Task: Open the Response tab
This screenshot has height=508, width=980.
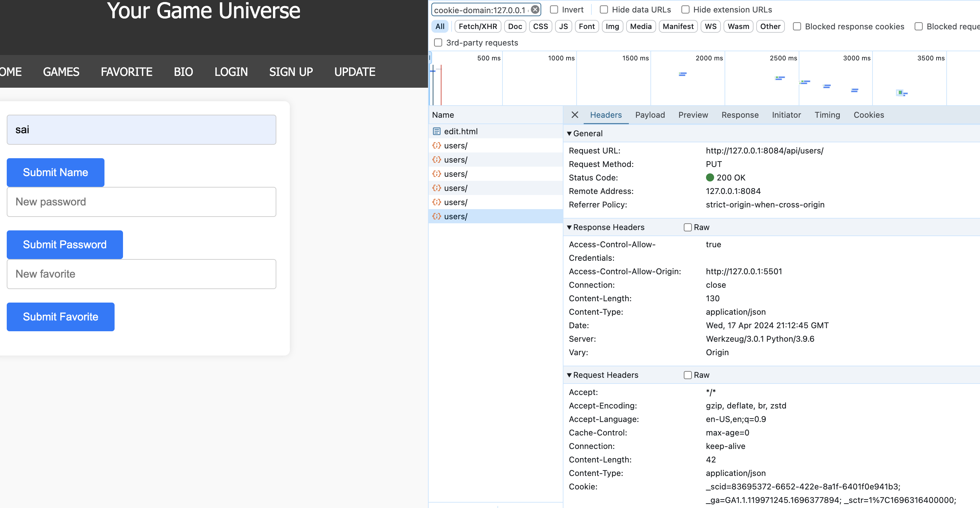Action: pyautogui.click(x=740, y=115)
